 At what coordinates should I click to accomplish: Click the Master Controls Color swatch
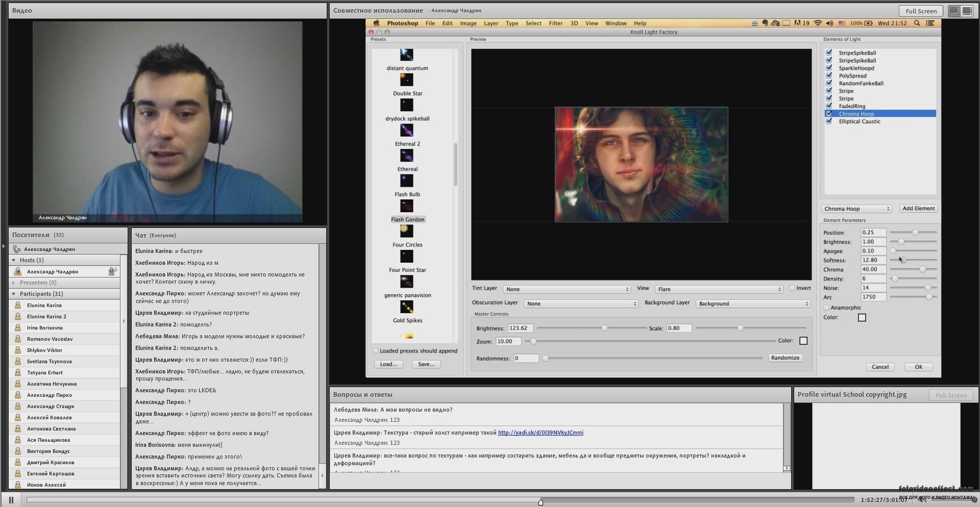(x=803, y=341)
